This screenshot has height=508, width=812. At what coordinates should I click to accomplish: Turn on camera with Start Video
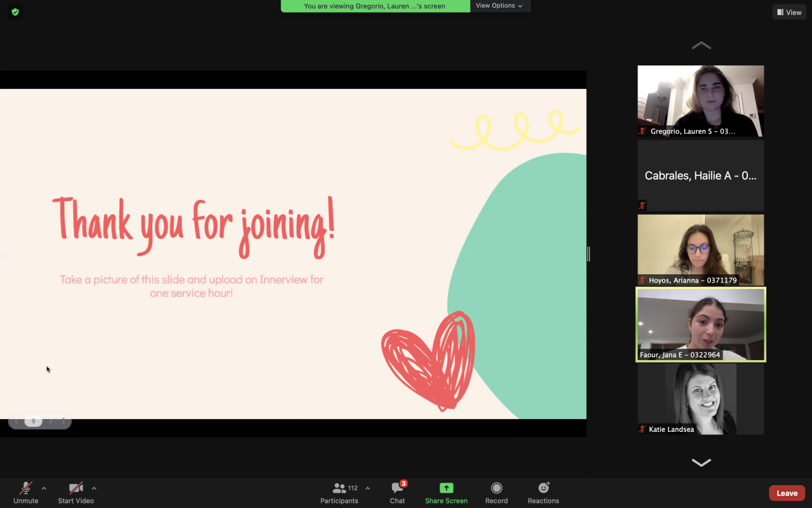click(x=75, y=493)
